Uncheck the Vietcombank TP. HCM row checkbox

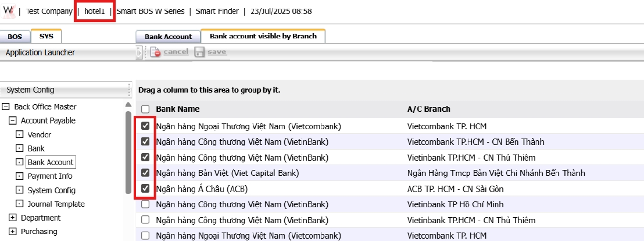pos(145,126)
